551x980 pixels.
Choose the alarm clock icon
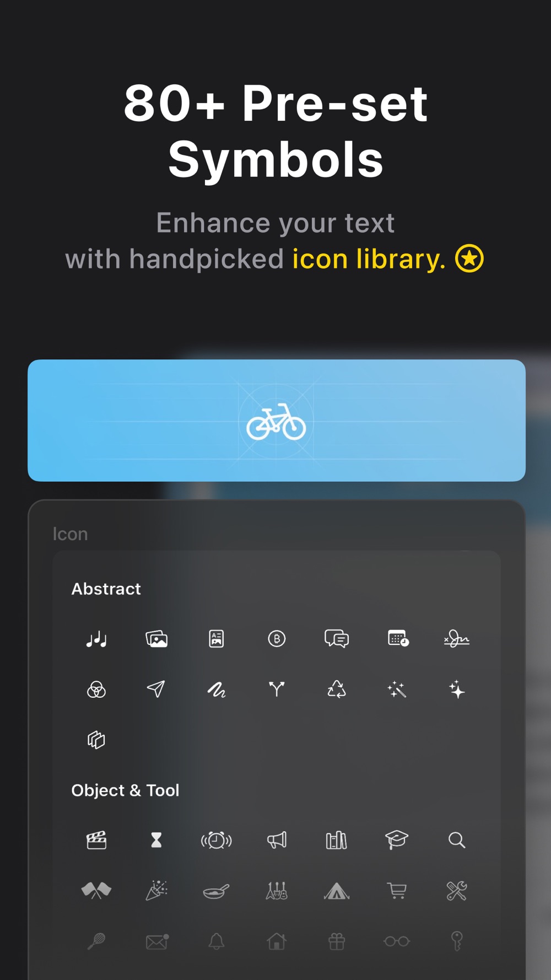217,840
